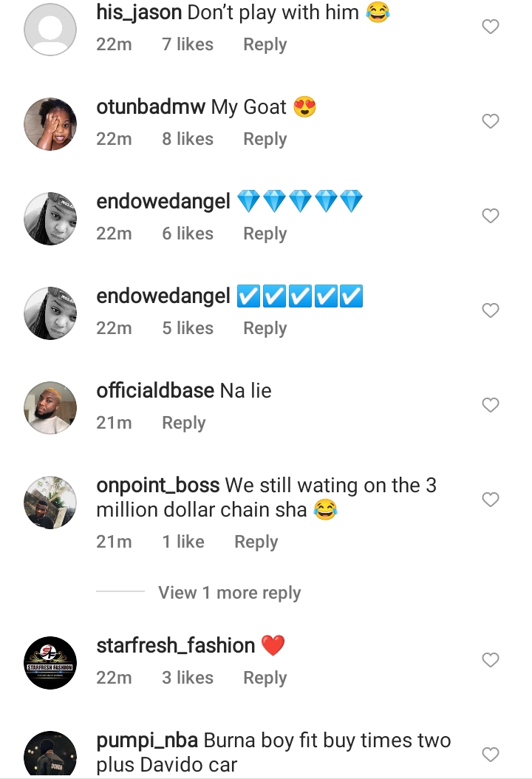Screen dimensions: 532x779
Task: Expand View 1 more reply
Action: 229,593
